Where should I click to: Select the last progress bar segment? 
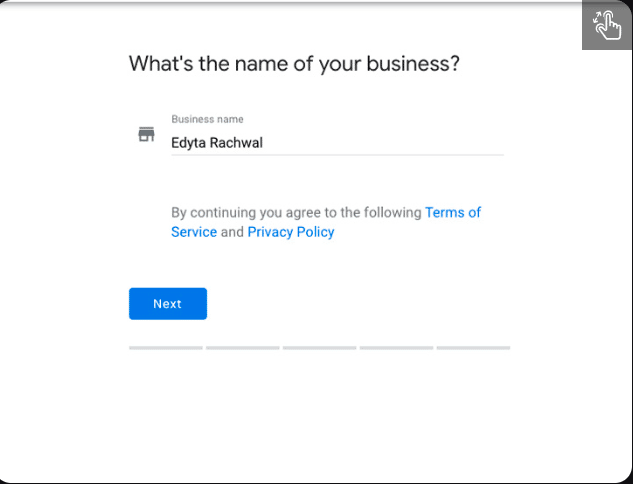click(x=473, y=348)
